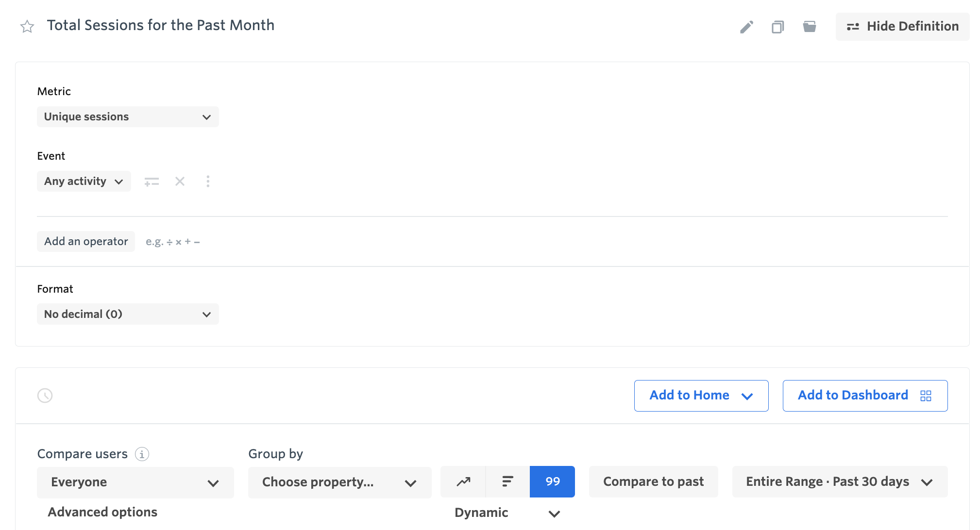
Task: Click the folder move-to icon
Action: pyautogui.click(x=809, y=27)
